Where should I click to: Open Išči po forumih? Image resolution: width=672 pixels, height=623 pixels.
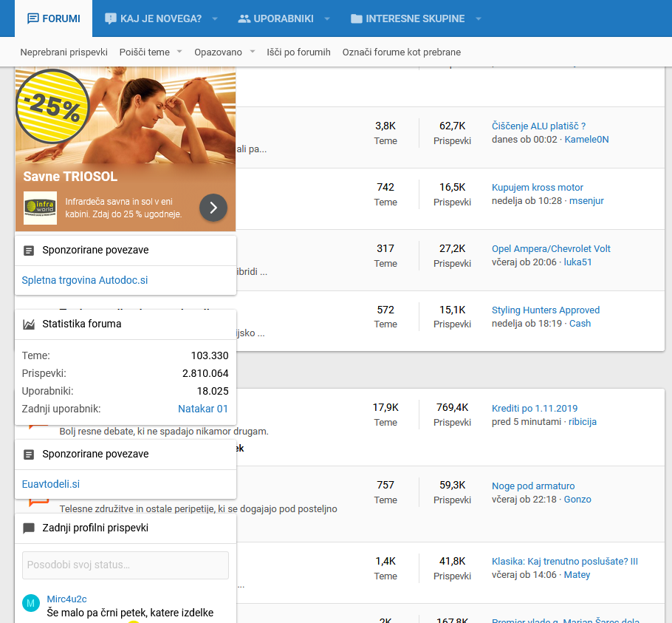tap(299, 52)
